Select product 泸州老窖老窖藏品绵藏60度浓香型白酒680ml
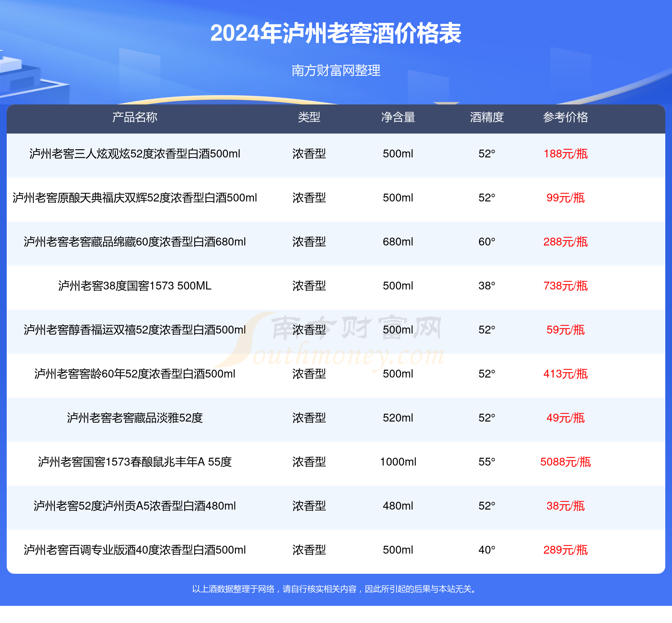Image resolution: width=672 pixels, height=623 pixels. [135, 242]
